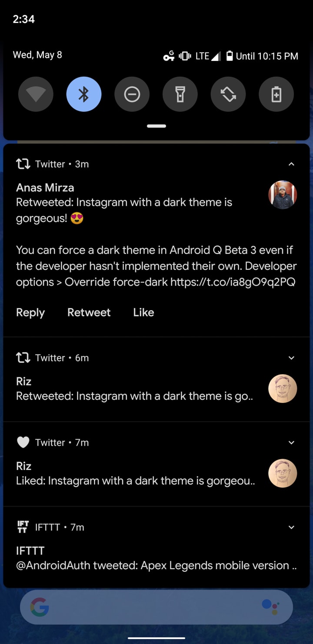Expand Riz's liked tweet notification
The image size is (313, 644).
point(291,443)
